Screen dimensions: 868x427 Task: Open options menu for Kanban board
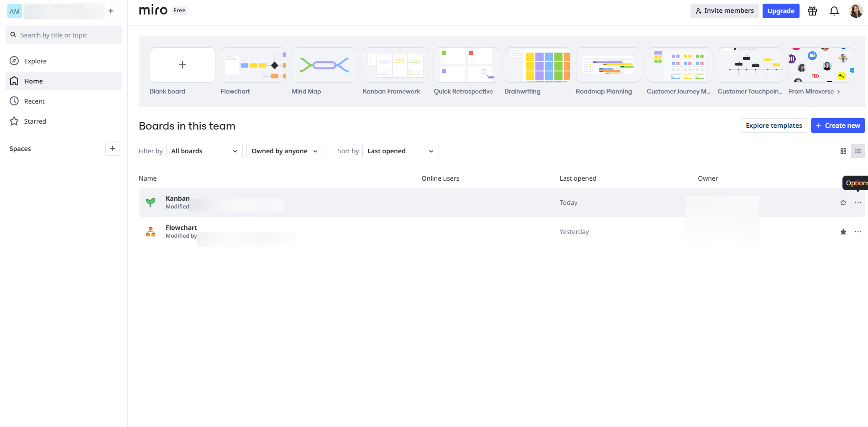coord(858,203)
